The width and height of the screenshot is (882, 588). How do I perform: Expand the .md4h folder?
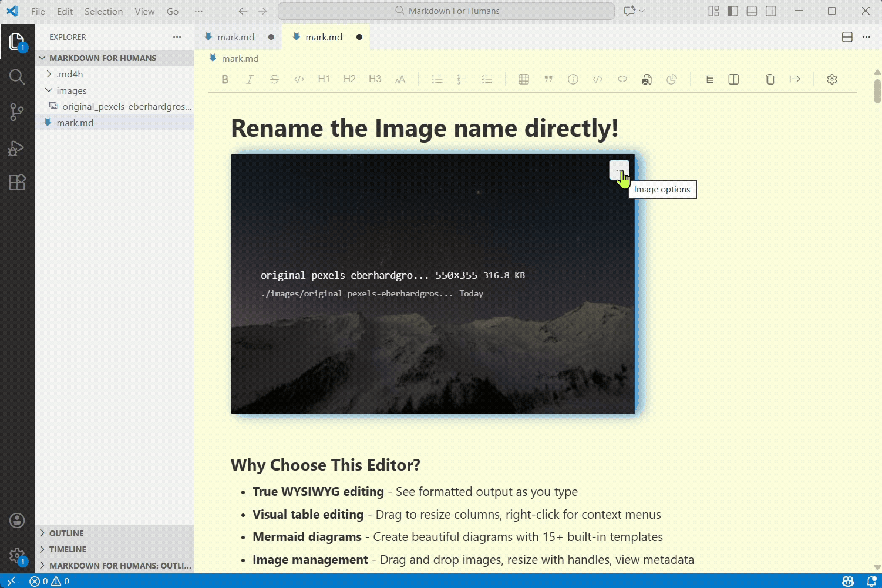click(x=49, y=74)
